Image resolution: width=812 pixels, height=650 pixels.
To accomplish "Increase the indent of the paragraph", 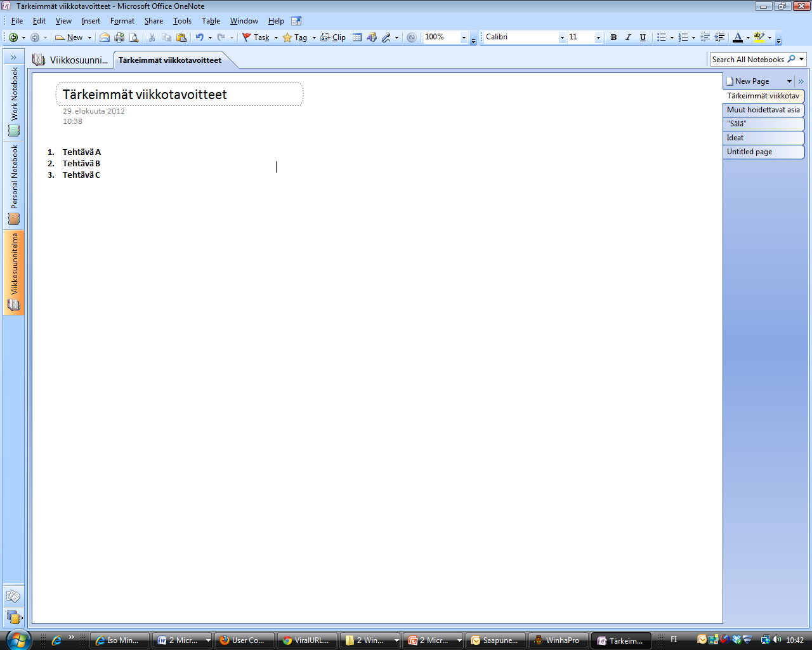I will (x=720, y=37).
